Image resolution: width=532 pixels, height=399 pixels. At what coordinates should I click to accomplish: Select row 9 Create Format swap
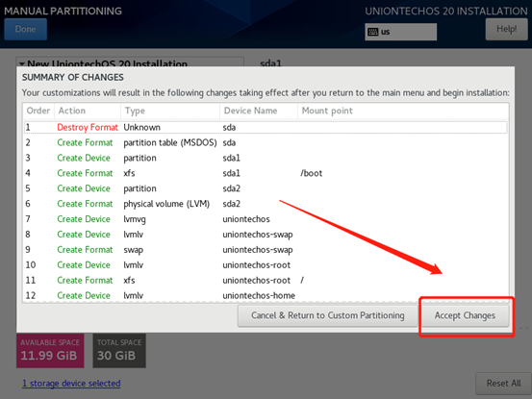point(266,250)
